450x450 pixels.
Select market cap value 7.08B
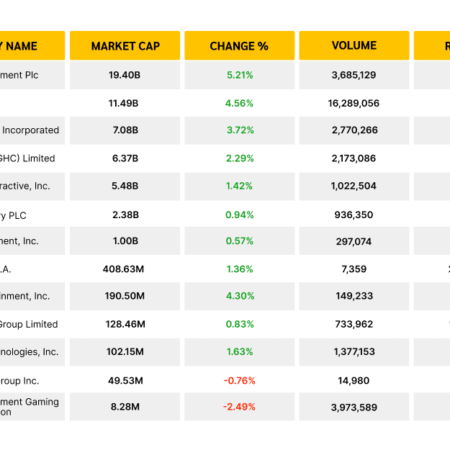click(x=125, y=130)
